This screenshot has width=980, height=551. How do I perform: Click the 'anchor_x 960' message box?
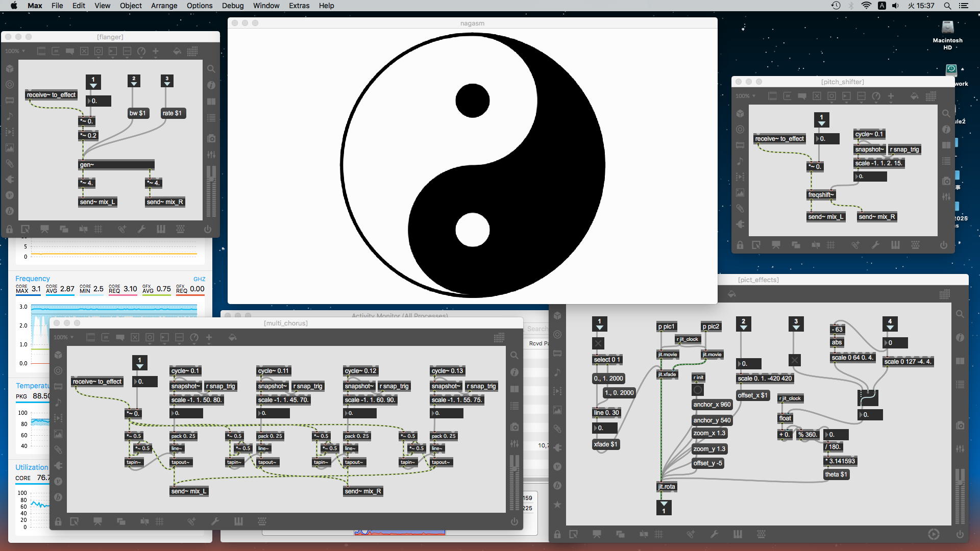tap(712, 405)
